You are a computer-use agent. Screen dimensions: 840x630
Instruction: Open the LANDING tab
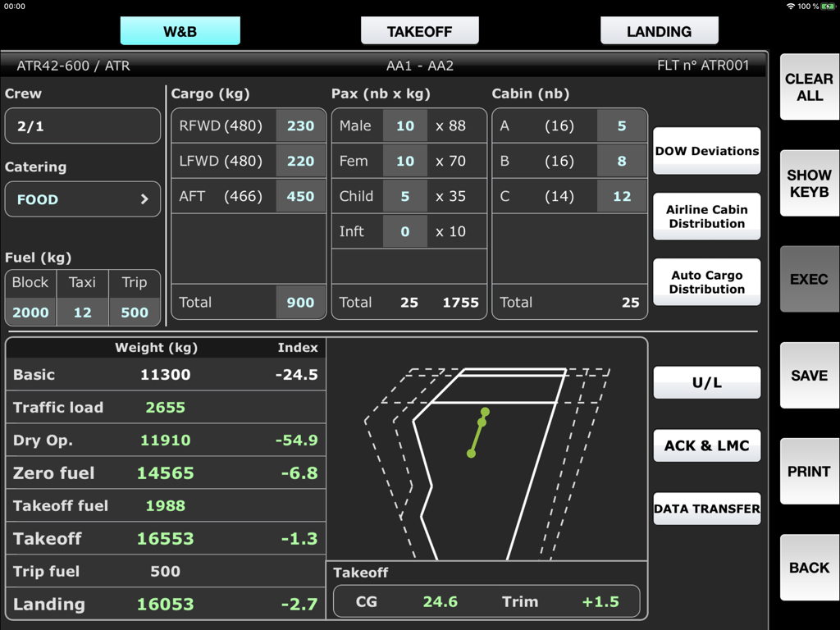tap(660, 30)
